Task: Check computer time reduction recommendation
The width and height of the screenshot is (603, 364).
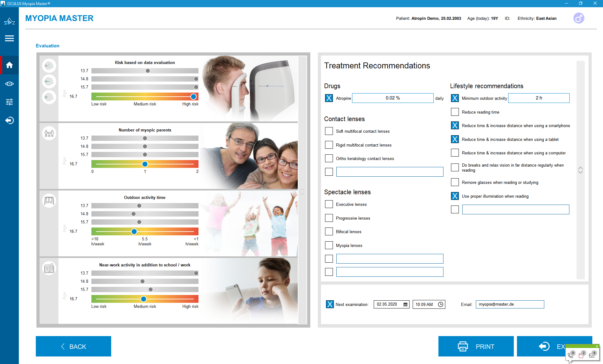Action: pyautogui.click(x=455, y=153)
